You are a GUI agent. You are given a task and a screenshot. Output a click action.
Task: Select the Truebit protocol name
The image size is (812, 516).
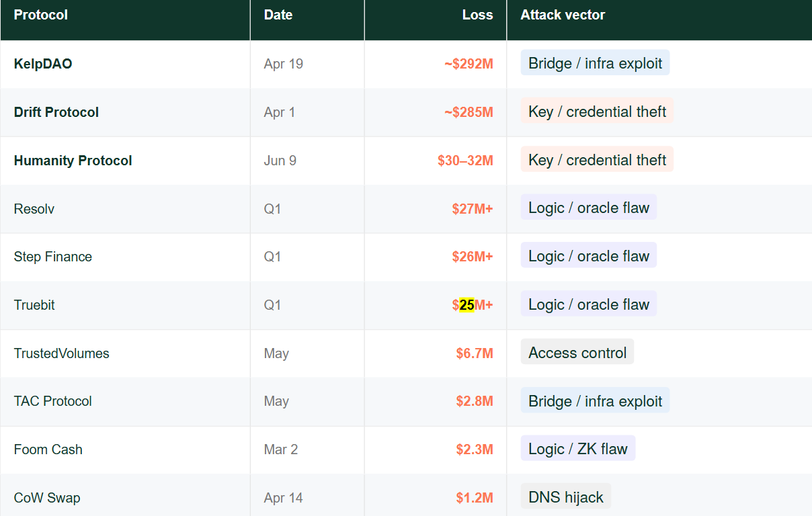34,305
